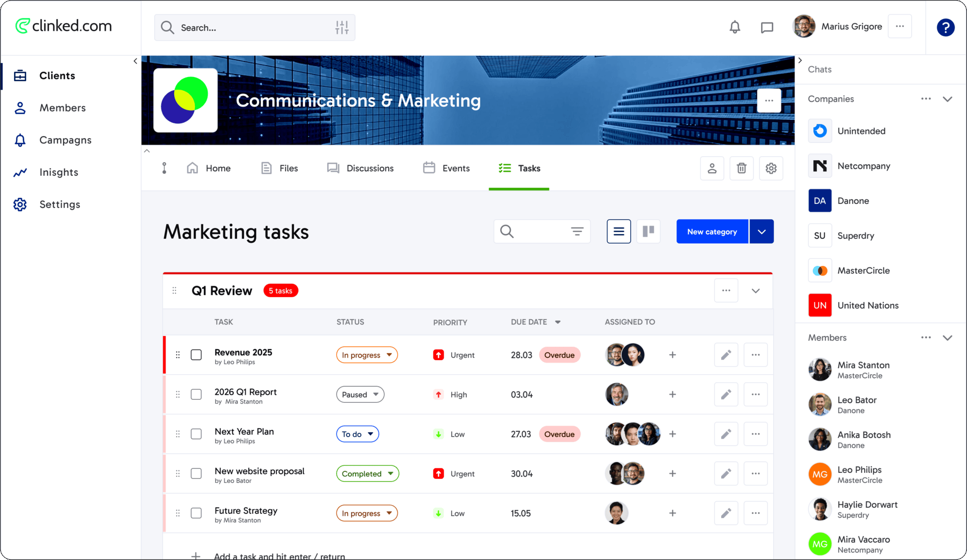Mark Future Strategy checkbox
The image size is (967, 560).
[x=196, y=513]
